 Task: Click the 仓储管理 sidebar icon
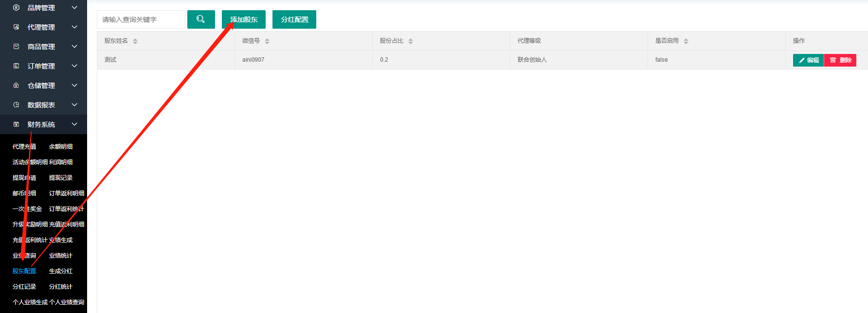click(16, 86)
